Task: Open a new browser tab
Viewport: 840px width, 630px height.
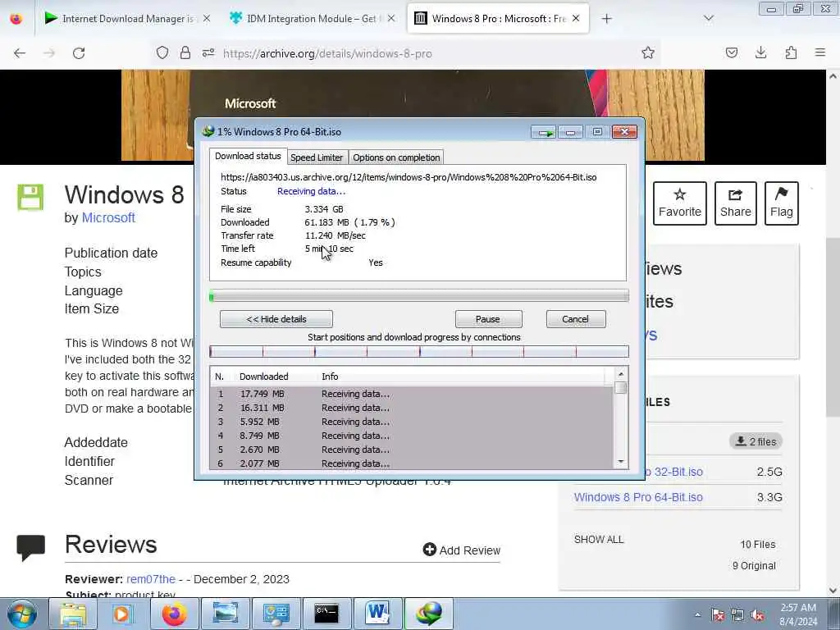Action: [x=606, y=19]
